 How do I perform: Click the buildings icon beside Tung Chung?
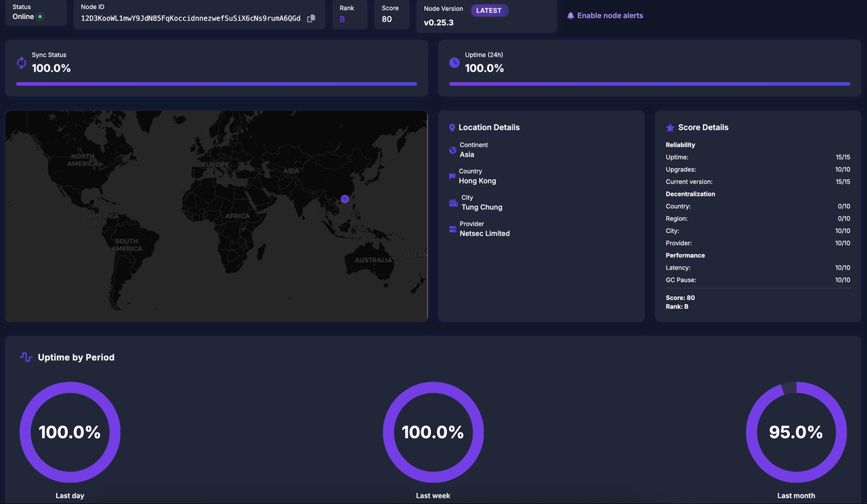(x=452, y=202)
